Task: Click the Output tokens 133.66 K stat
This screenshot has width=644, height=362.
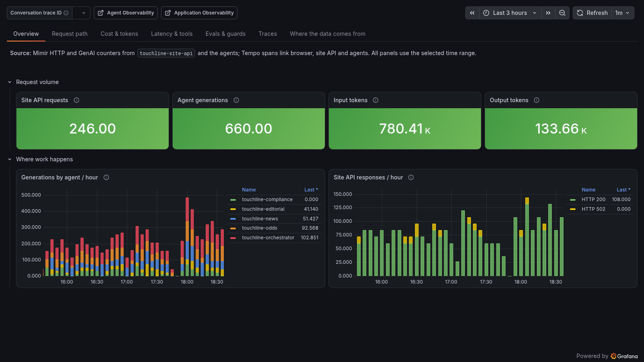Action: (x=561, y=129)
